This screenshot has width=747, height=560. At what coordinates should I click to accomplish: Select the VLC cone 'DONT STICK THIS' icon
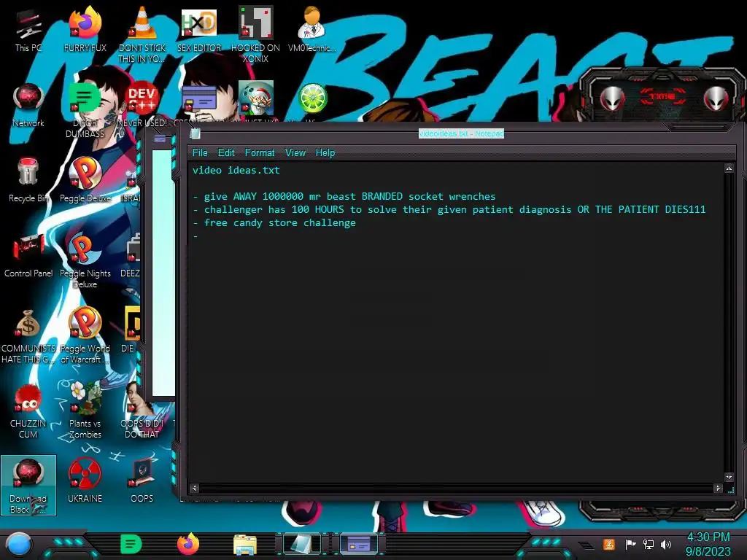point(142,34)
